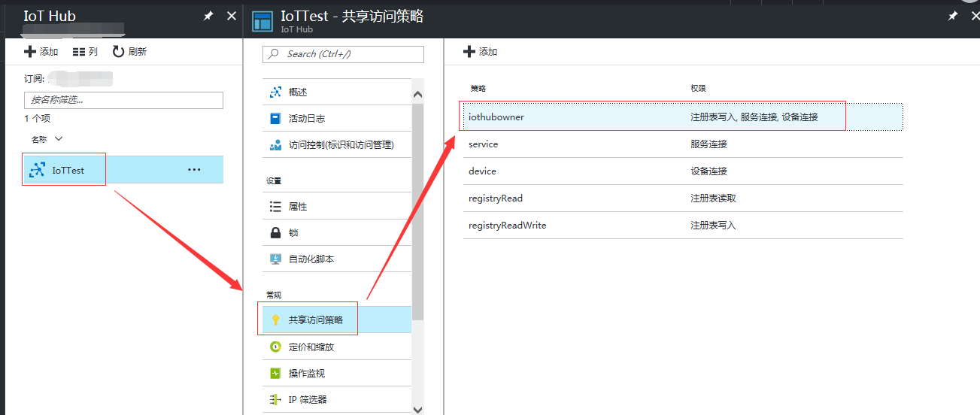Click the 服务连接 cell of service row
This screenshot has height=415, width=980.
click(709, 144)
